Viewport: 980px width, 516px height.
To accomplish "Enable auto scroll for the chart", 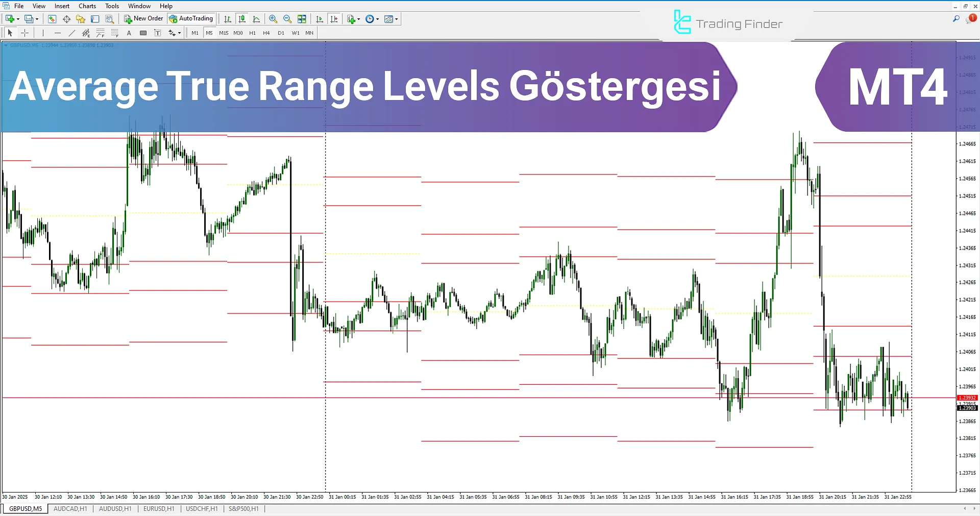I will [320, 19].
